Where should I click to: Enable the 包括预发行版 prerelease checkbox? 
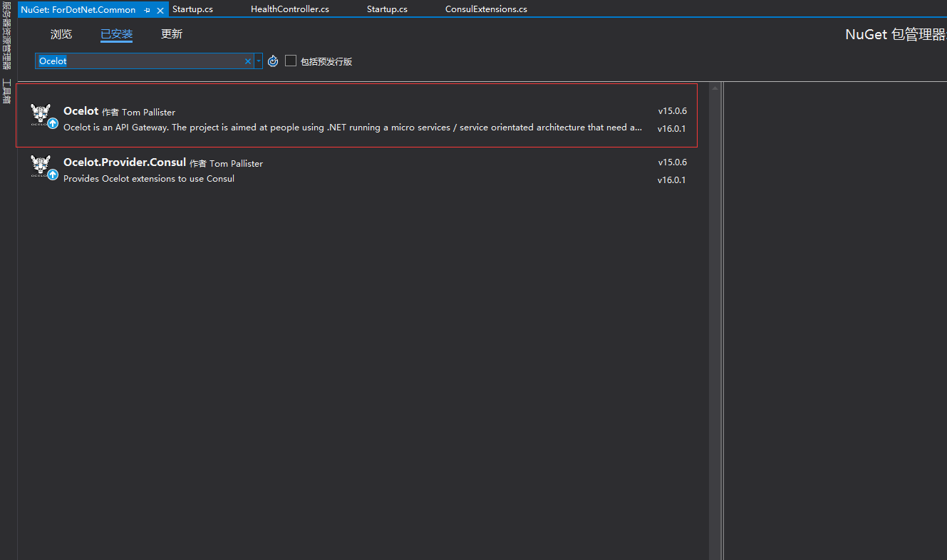(291, 61)
